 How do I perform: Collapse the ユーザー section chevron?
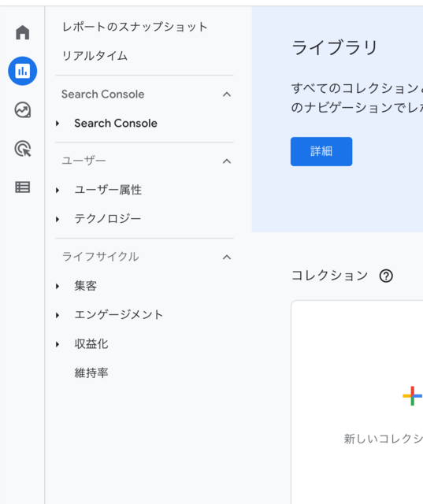(x=227, y=161)
